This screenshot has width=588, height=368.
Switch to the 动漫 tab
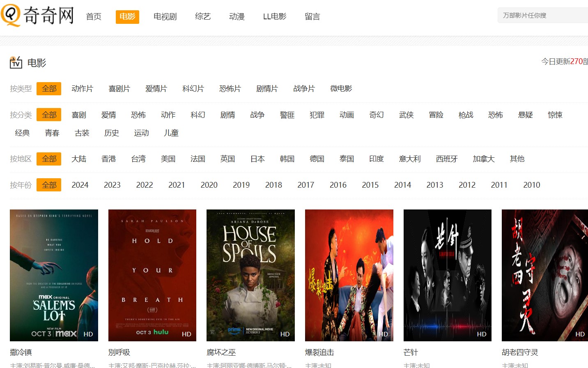tap(237, 16)
